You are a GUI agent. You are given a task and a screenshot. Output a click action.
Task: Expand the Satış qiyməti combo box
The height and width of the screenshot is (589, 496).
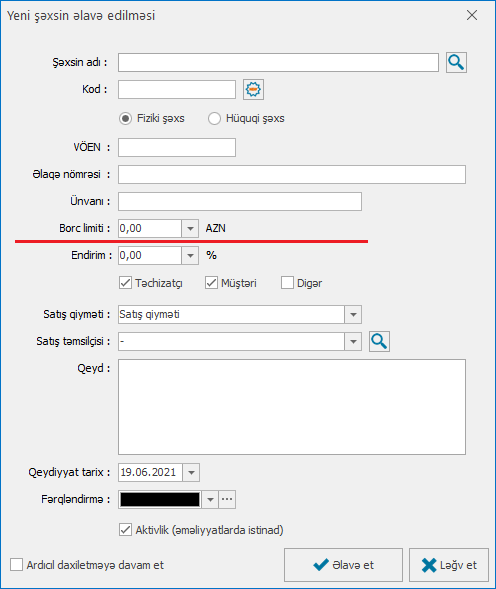point(353,314)
